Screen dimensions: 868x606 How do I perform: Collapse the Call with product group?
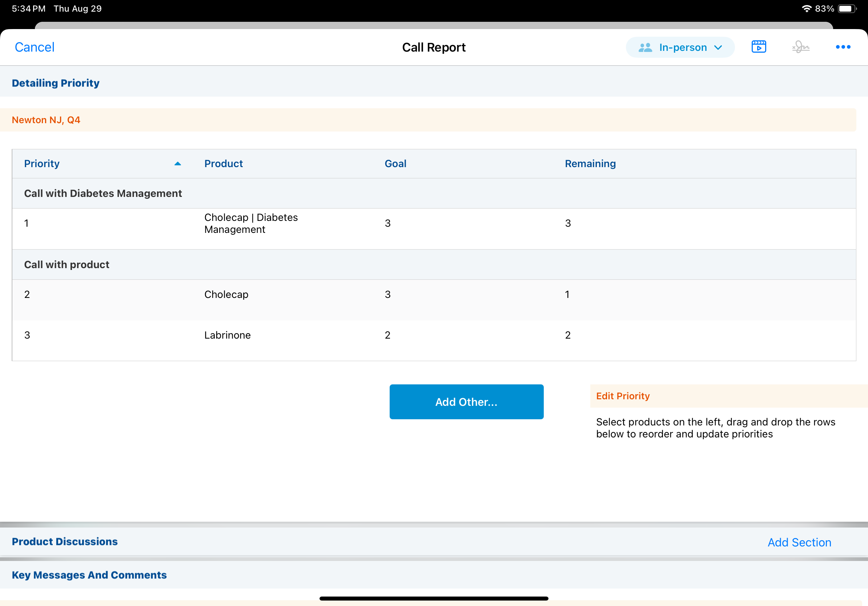(67, 264)
